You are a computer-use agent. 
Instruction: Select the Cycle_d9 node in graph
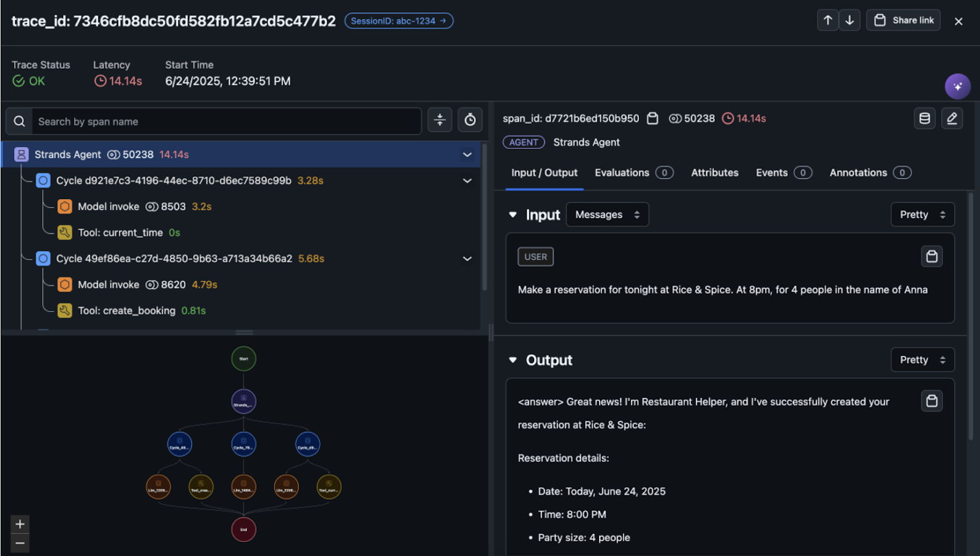click(307, 444)
